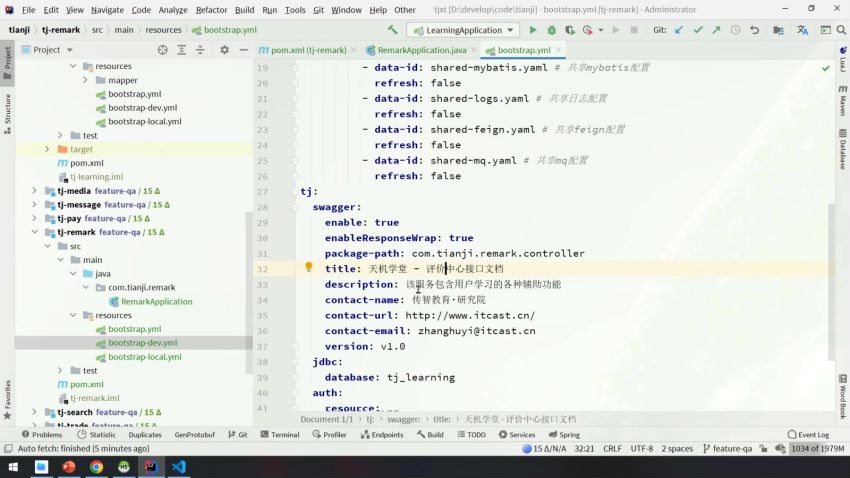Viewport: 850px width, 478px height.
Task: Expand the tj-media module node
Action: tap(34, 191)
